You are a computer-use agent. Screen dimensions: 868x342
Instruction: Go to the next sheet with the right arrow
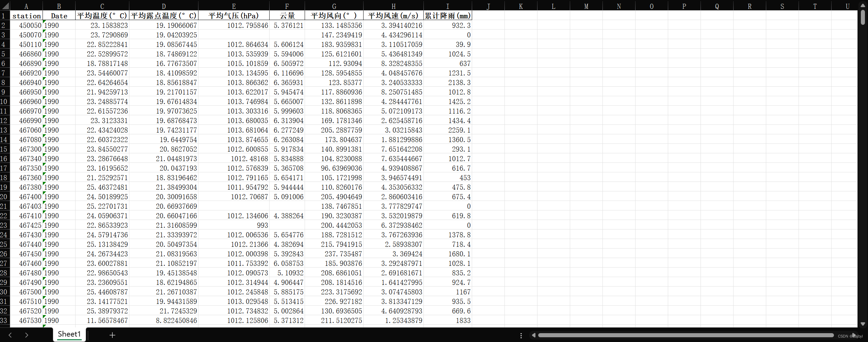click(x=27, y=335)
